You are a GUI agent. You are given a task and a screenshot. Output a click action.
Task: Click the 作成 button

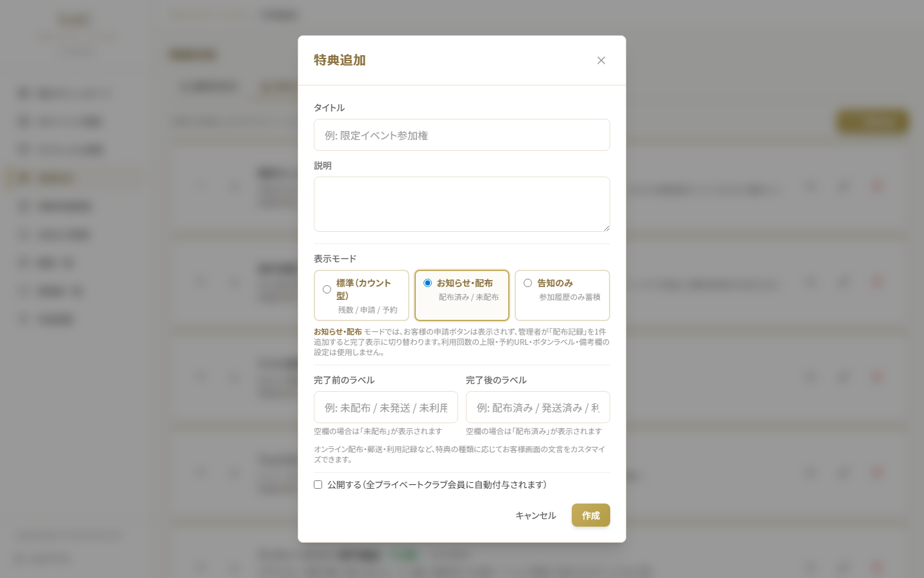tap(591, 515)
